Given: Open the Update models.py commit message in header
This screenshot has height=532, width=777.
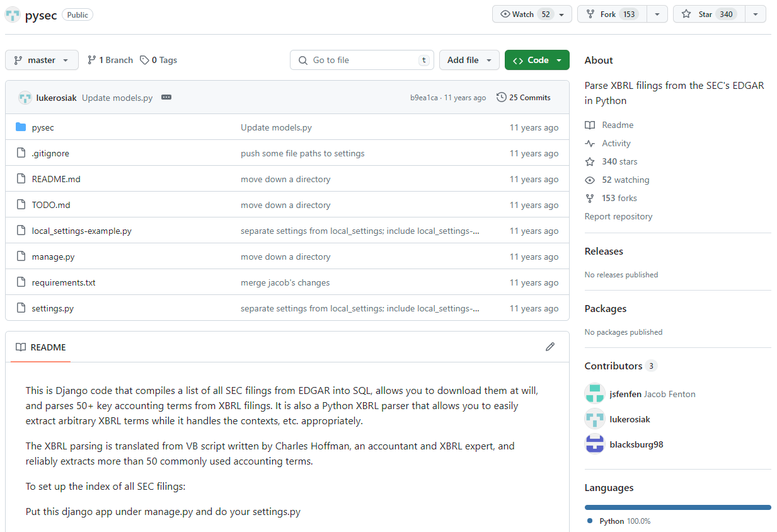Looking at the screenshot, I should click(117, 98).
